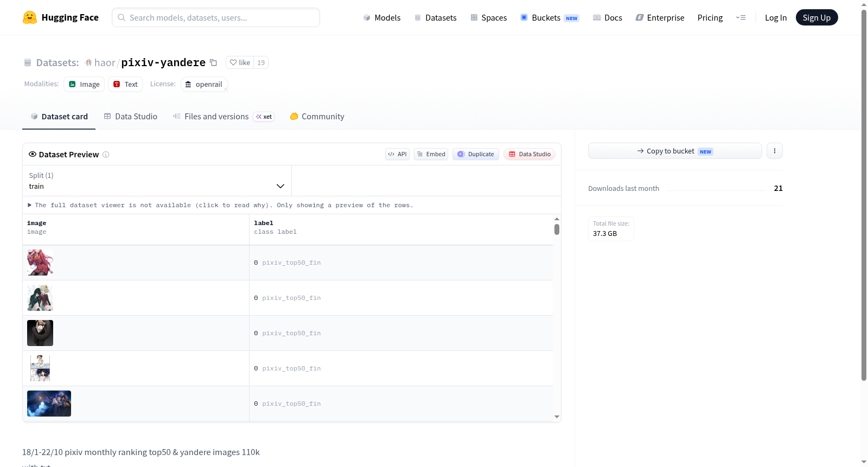The width and height of the screenshot is (868, 467).
Task: Like the pixiv-yandere dataset
Action: [x=240, y=62]
